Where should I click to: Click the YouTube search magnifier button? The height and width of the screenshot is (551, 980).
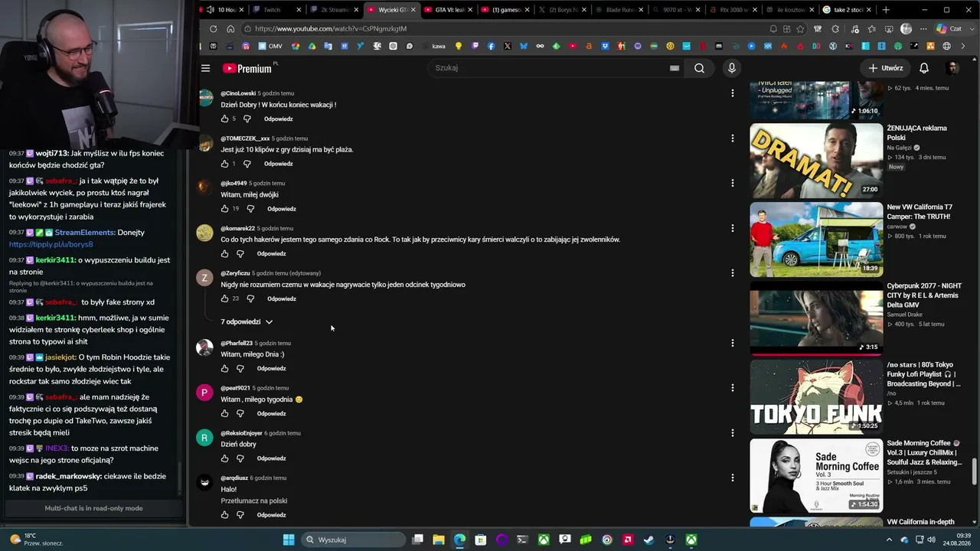click(x=699, y=68)
